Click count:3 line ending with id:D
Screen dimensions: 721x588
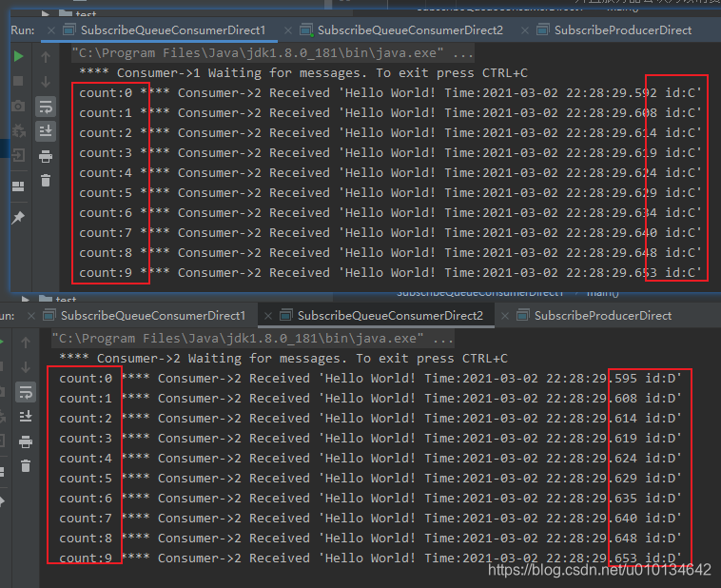click(371, 439)
